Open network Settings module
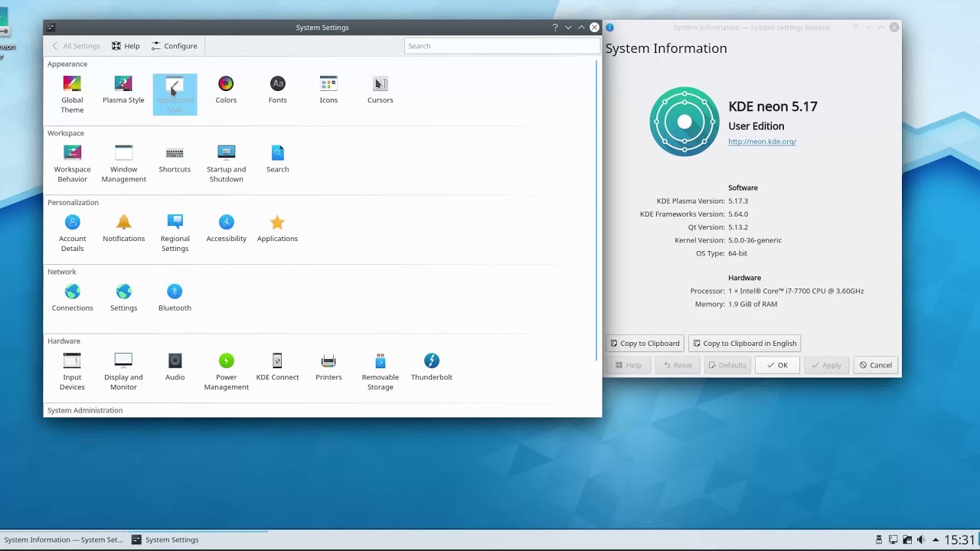The width and height of the screenshot is (980, 551). (123, 298)
